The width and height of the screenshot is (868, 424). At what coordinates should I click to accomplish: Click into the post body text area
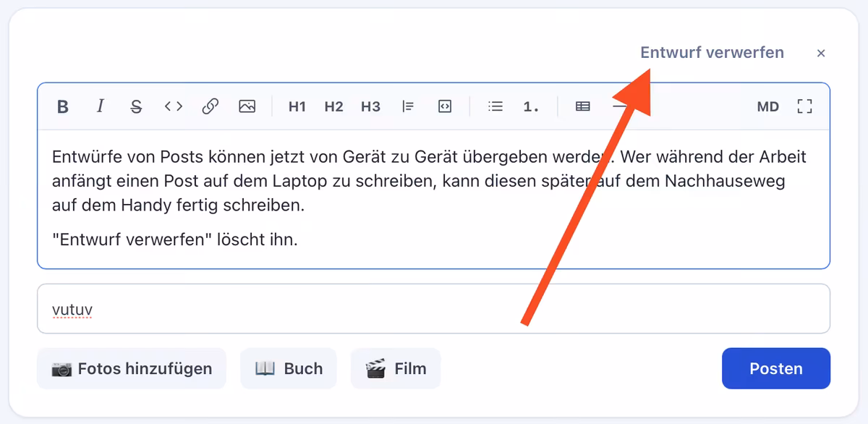point(433,199)
